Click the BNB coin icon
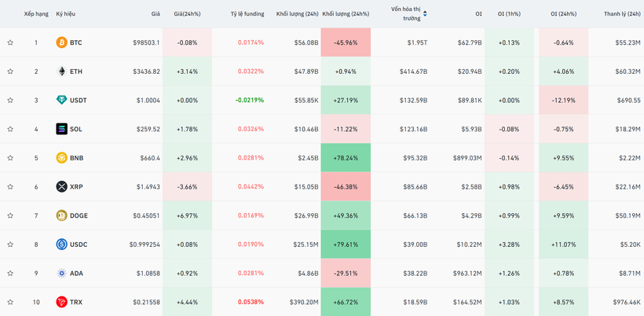The height and width of the screenshot is (316, 644). click(x=61, y=158)
